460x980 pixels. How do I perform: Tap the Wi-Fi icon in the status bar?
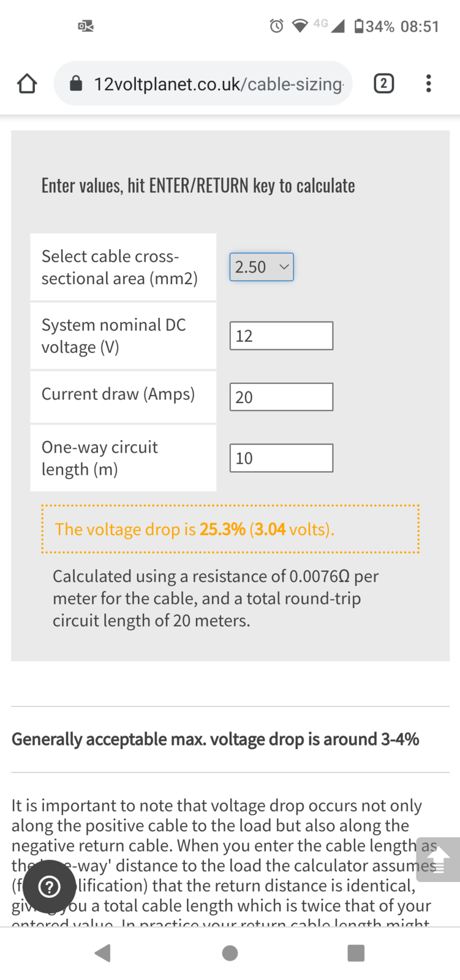pos(299,26)
